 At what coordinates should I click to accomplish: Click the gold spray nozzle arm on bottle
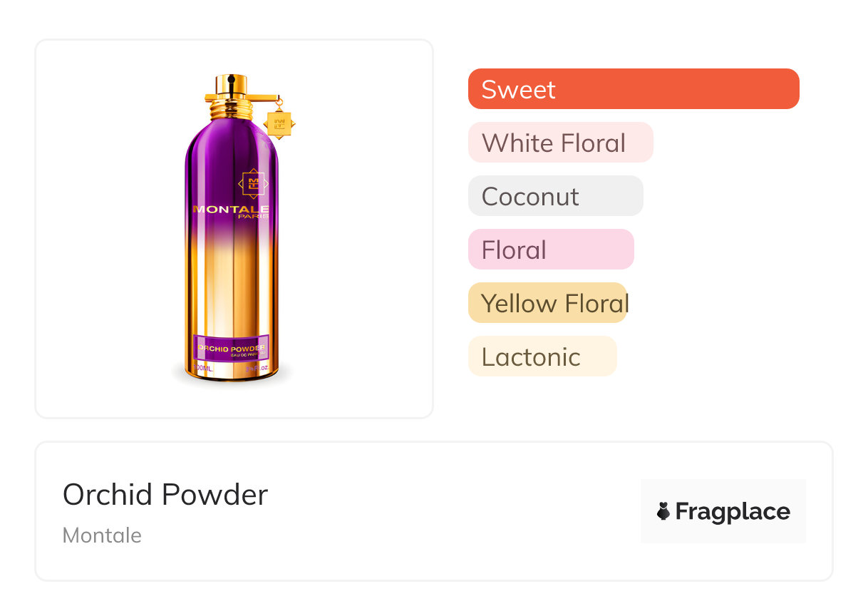tap(262, 96)
